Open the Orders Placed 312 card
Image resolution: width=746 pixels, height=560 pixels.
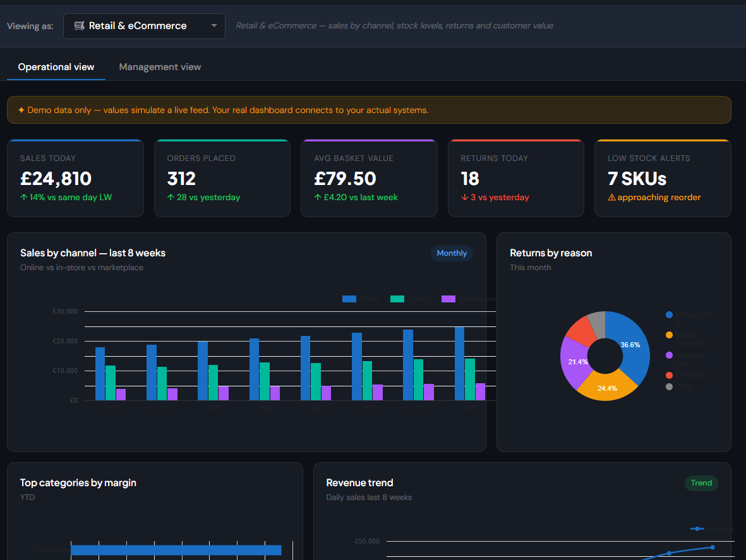pos(222,178)
